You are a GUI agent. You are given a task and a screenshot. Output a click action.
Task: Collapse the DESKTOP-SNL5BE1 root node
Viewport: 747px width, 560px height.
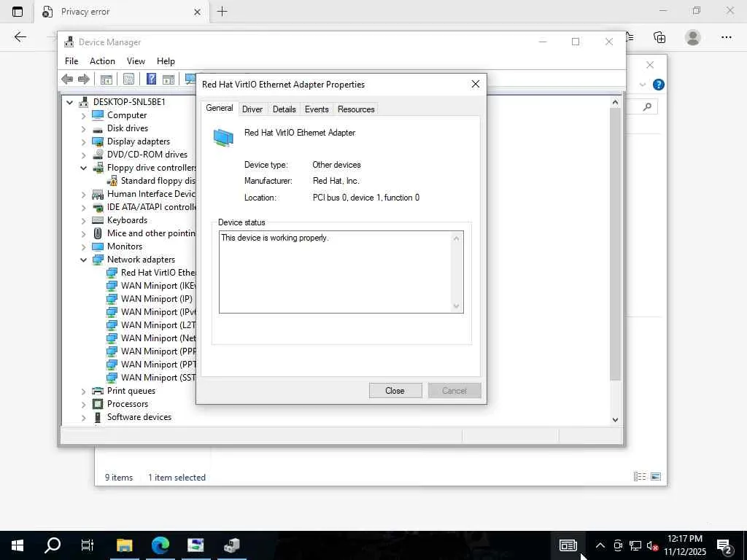[69, 102]
